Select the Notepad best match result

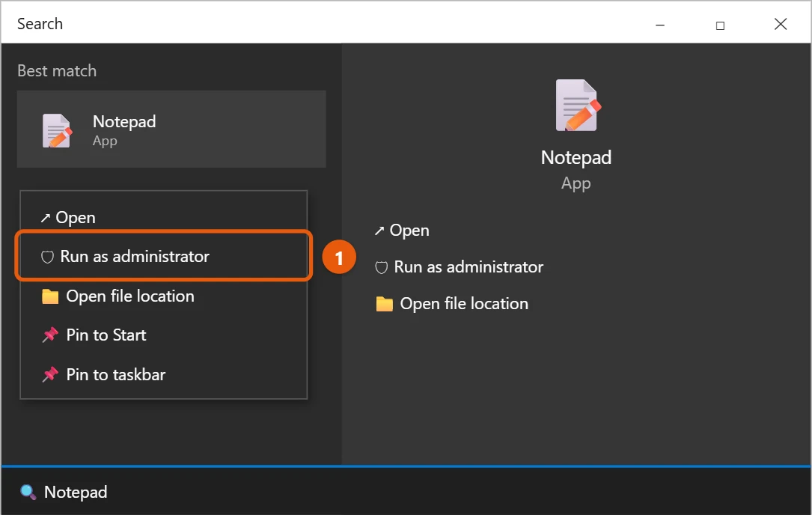point(171,129)
